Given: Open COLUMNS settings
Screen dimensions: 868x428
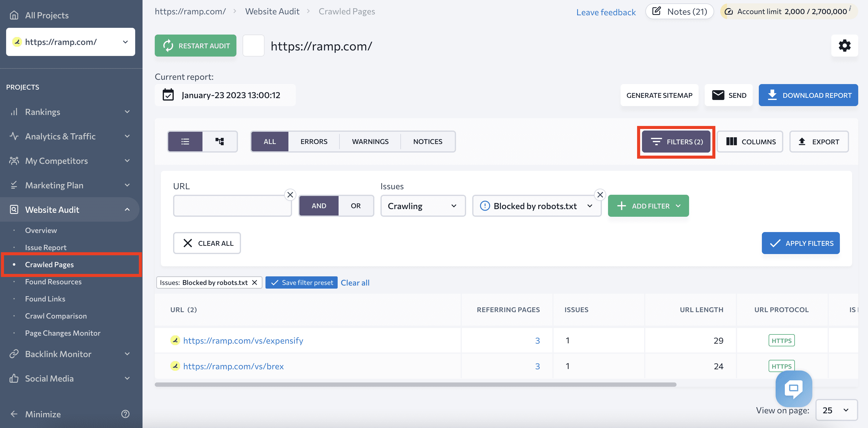Looking at the screenshot, I should click(750, 142).
